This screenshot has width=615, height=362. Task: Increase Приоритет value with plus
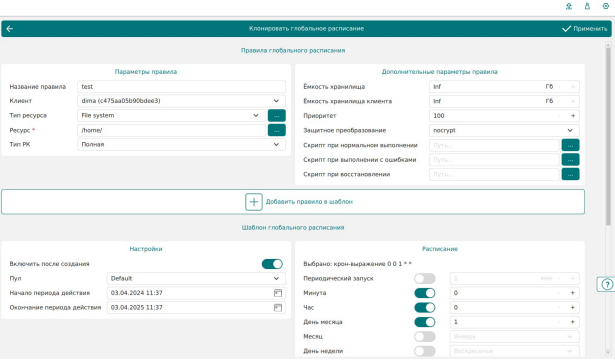(x=573, y=116)
